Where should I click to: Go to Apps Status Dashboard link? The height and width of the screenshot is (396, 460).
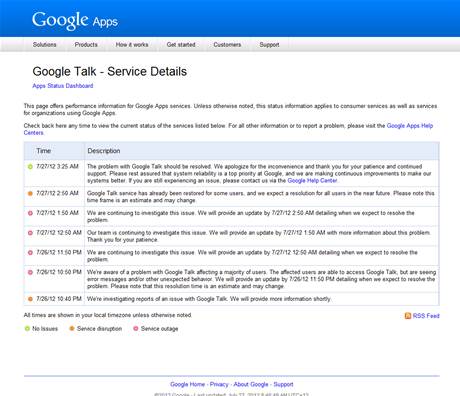(x=63, y=86)
